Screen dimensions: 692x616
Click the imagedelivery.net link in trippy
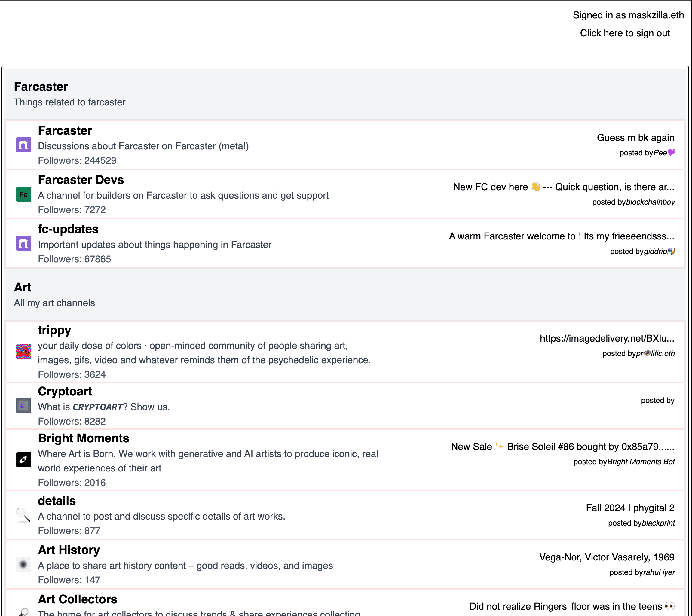click(x=607, y=338)
